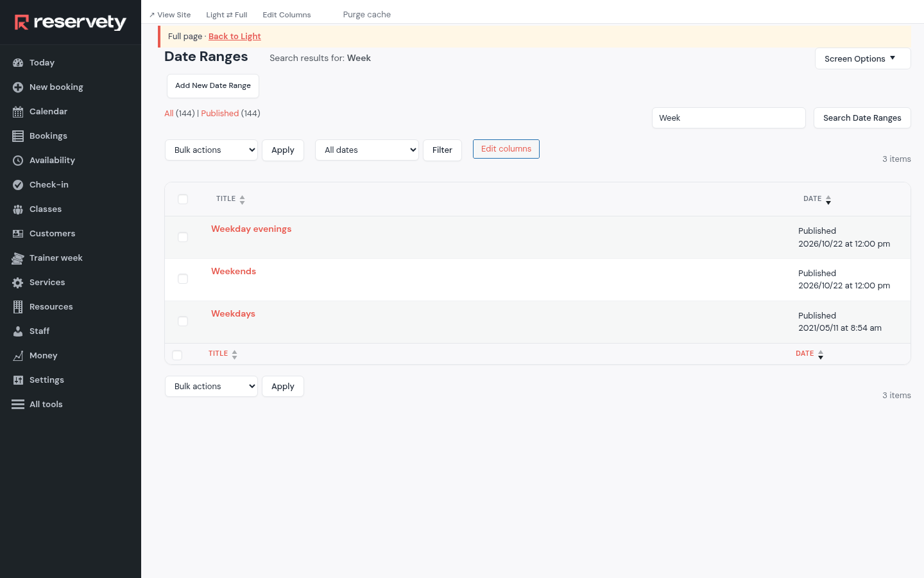The width and height of the screenshot is (924, 578).
Task: Open the bottom Bulk actions dropdown
Action: point(211,387)
